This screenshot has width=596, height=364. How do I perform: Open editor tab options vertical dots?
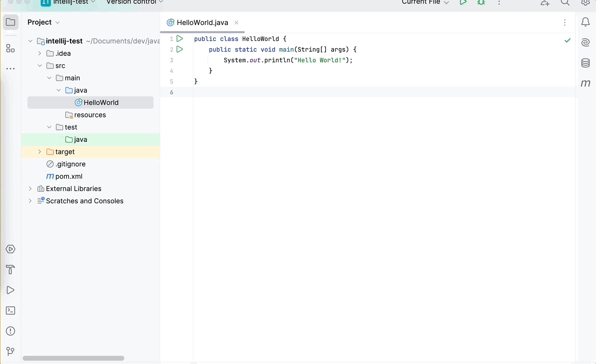pyautogui.click(x=565, y=23)
